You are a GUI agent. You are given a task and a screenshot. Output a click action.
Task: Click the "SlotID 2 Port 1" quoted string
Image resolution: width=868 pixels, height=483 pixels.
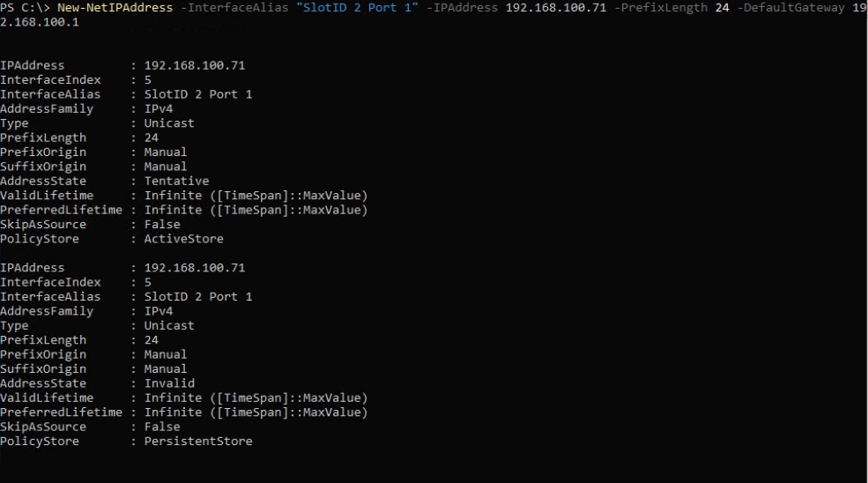point(360,8)
